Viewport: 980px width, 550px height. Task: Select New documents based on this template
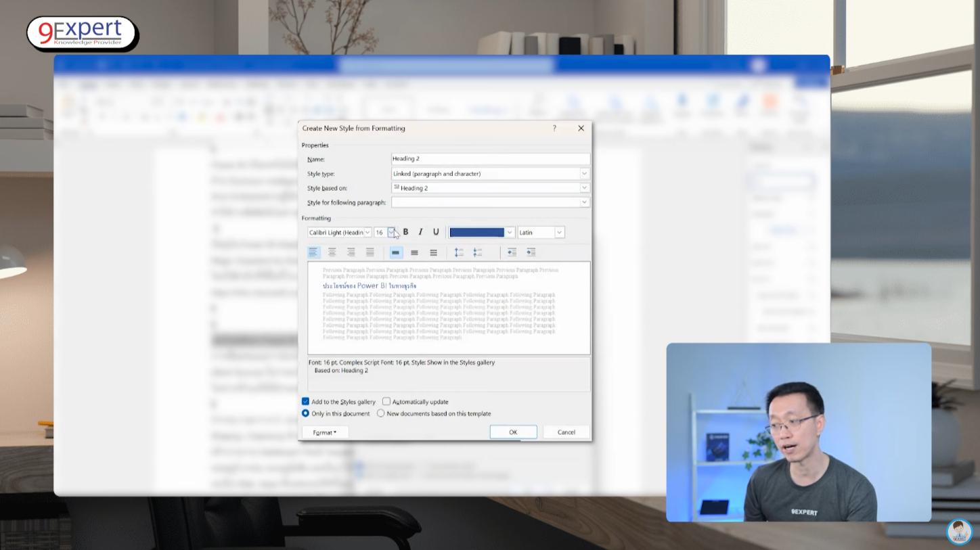380,413
